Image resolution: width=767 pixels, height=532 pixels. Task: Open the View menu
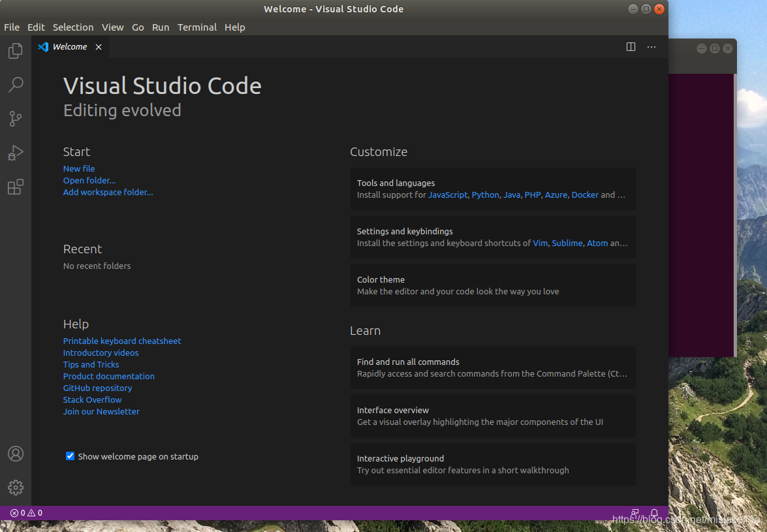[112, 27]
